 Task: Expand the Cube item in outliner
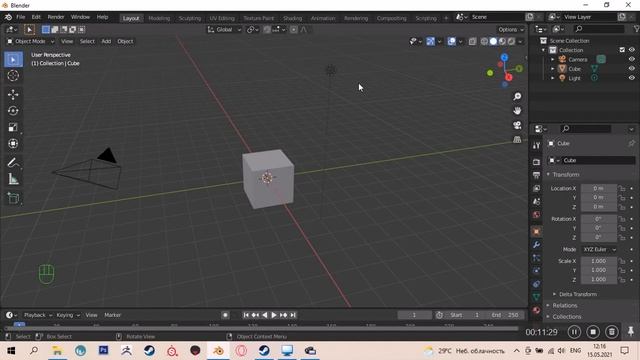pyautogui.click(x=553, y=69)
